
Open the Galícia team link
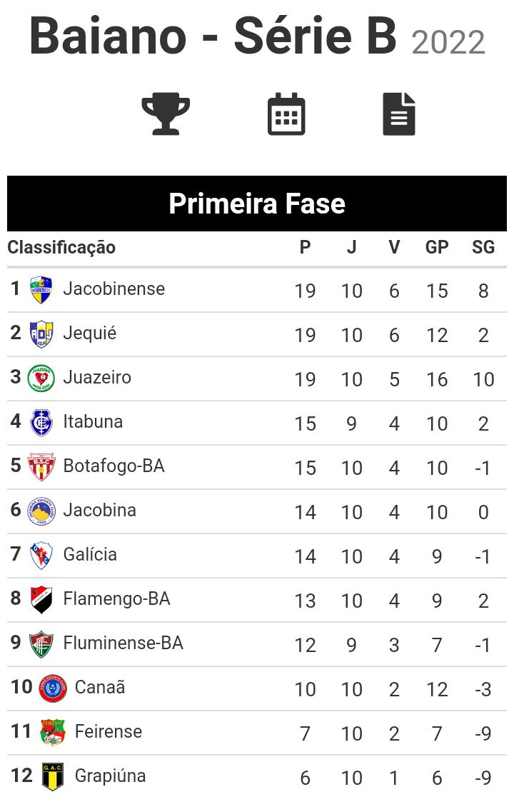click(90, 555)
